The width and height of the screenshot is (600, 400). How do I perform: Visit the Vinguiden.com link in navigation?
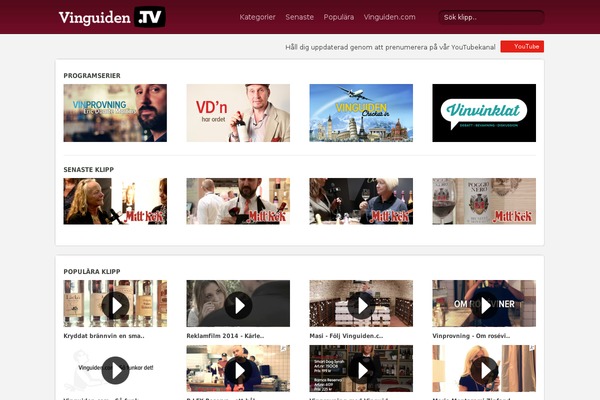[390, 17]
